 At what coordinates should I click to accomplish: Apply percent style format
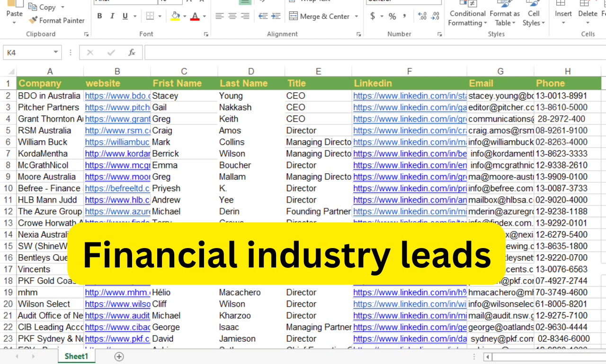(392, 16)
